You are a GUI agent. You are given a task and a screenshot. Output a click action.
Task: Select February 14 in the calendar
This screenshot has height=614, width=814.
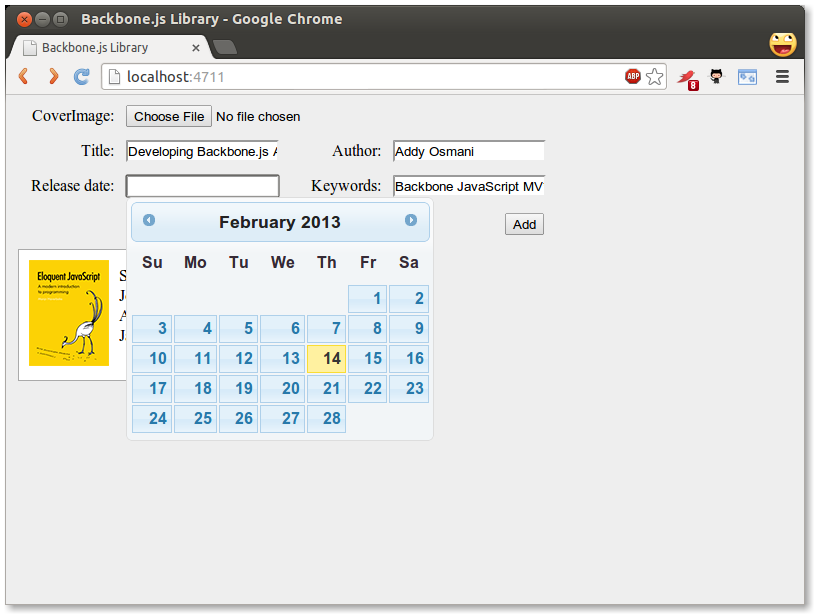[326, 359]
